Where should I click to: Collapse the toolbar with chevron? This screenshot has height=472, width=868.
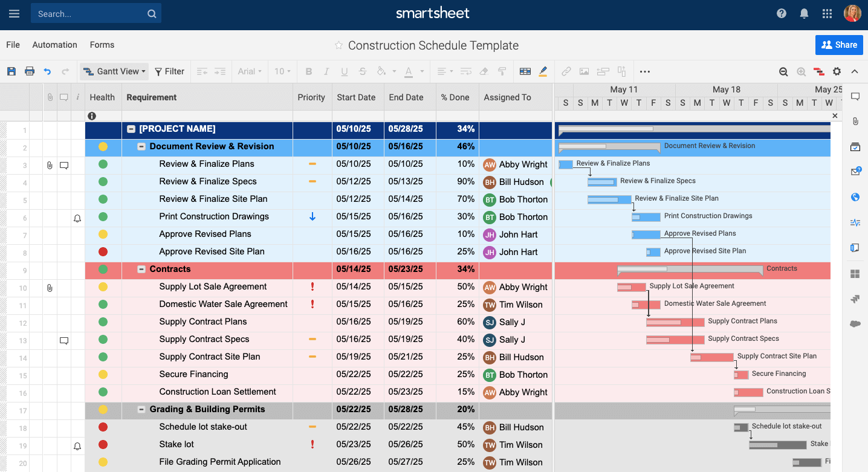click(855, 71)
